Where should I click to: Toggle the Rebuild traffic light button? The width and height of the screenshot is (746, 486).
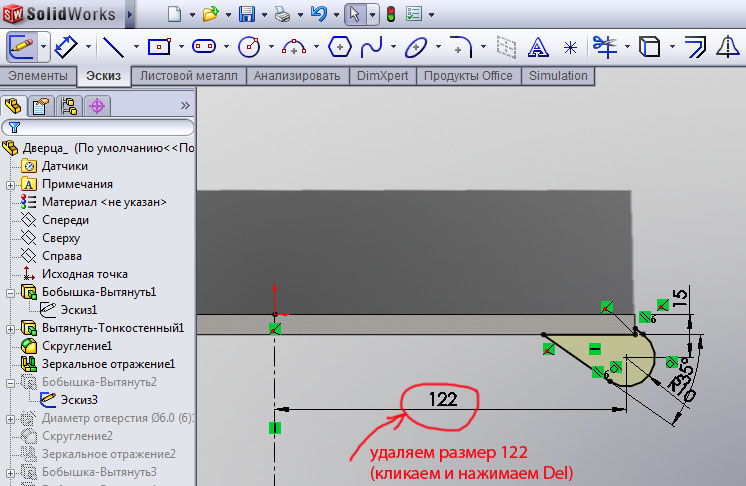coord(391,14)
